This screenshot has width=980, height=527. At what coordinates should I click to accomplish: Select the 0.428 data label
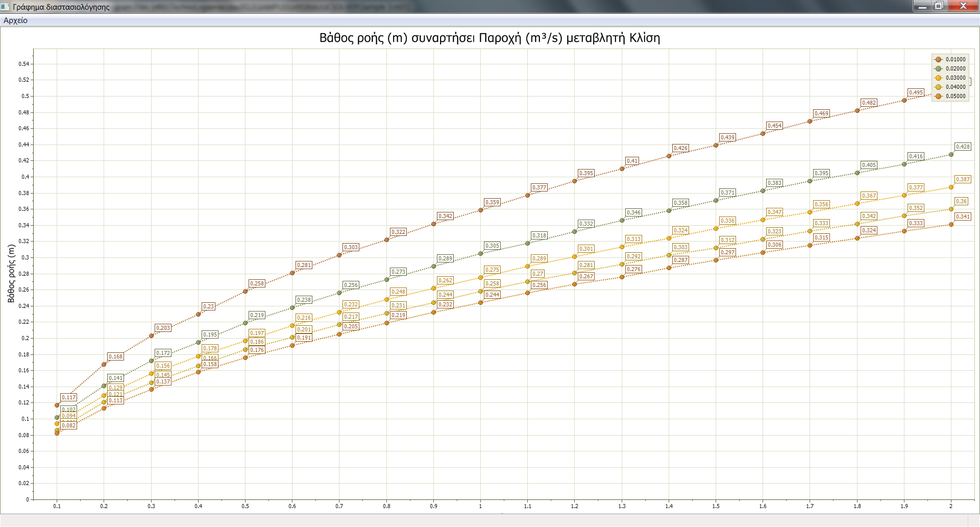963,147
